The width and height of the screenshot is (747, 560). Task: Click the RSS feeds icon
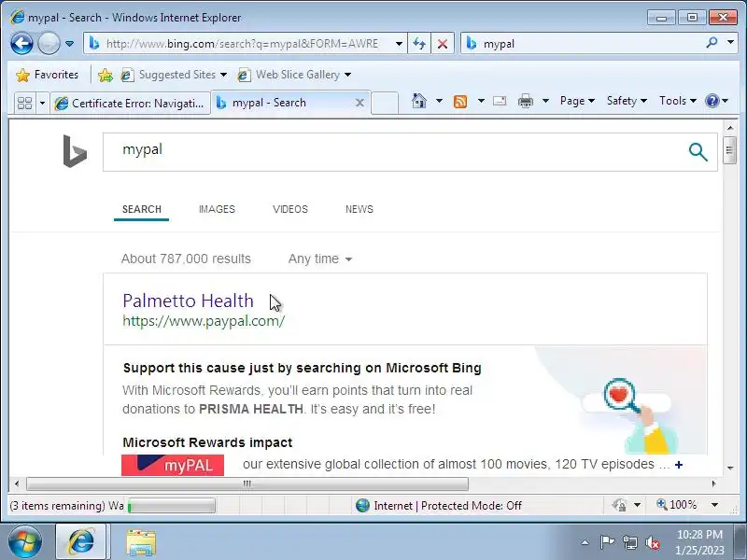click(460, 101)
